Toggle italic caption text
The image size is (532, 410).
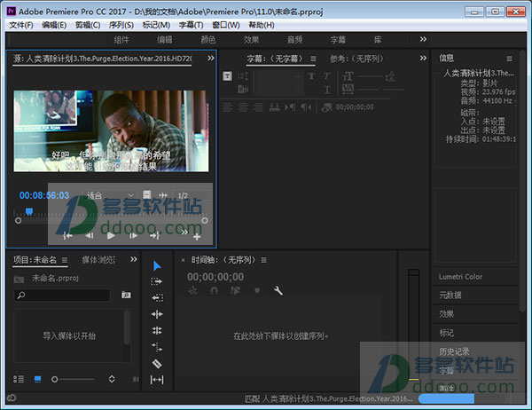pos(326,76)
